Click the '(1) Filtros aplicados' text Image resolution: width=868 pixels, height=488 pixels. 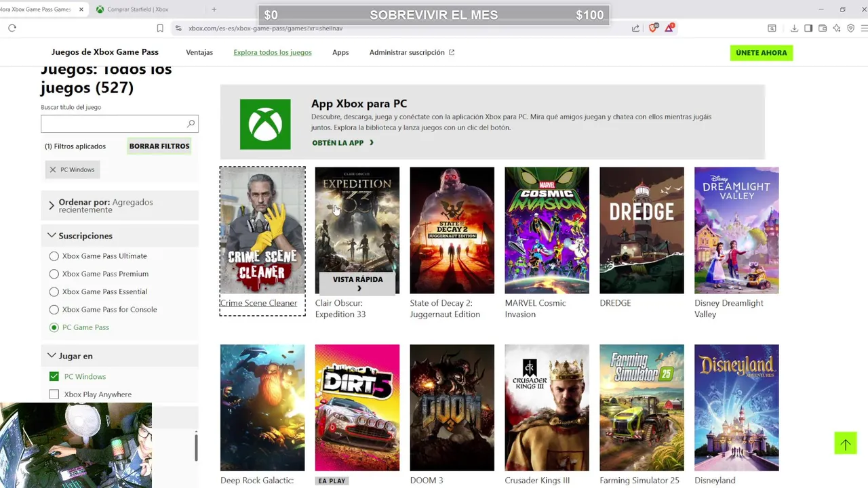[75, 146]
